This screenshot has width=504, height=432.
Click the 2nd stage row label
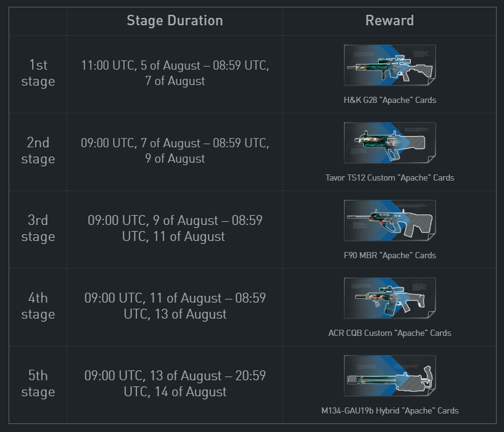point(38,151)
